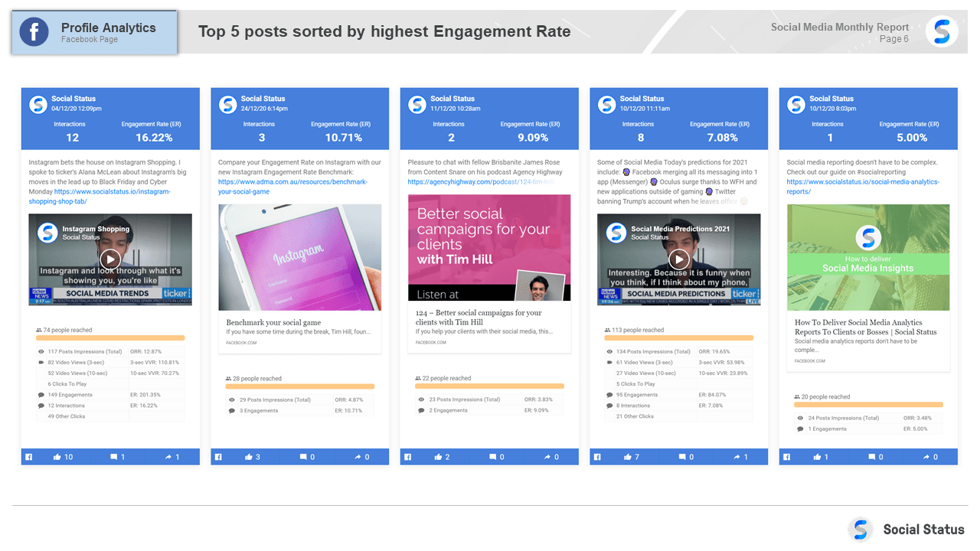This screenshot has height=551, width=980.
Task: Click the ORR: 19.65% value
Action: click(x=714, y=352)
